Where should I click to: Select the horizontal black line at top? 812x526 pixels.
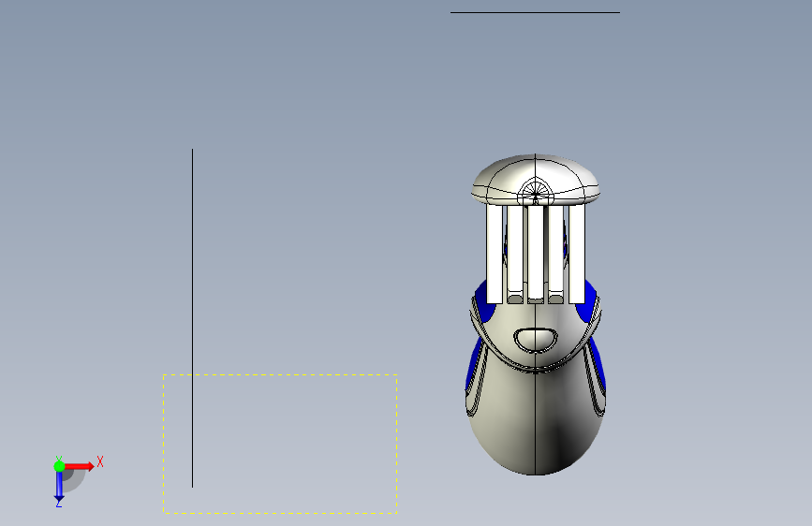[535, 12]
